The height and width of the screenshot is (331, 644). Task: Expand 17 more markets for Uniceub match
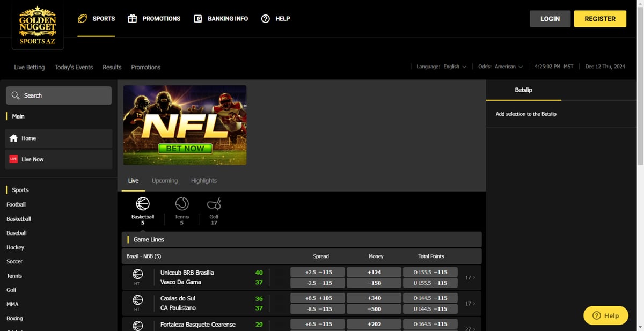pyautogui.click(x=470, y=277)
